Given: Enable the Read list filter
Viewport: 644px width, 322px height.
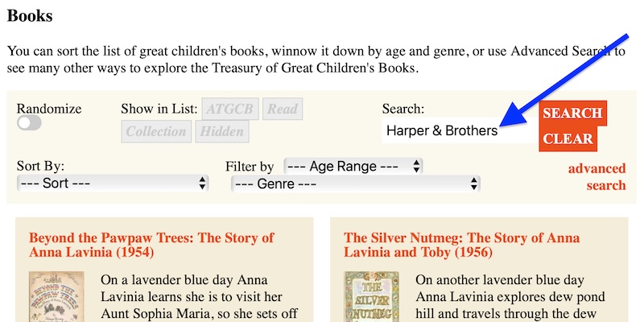Looking at the screenshot, I should coord(283,109).
